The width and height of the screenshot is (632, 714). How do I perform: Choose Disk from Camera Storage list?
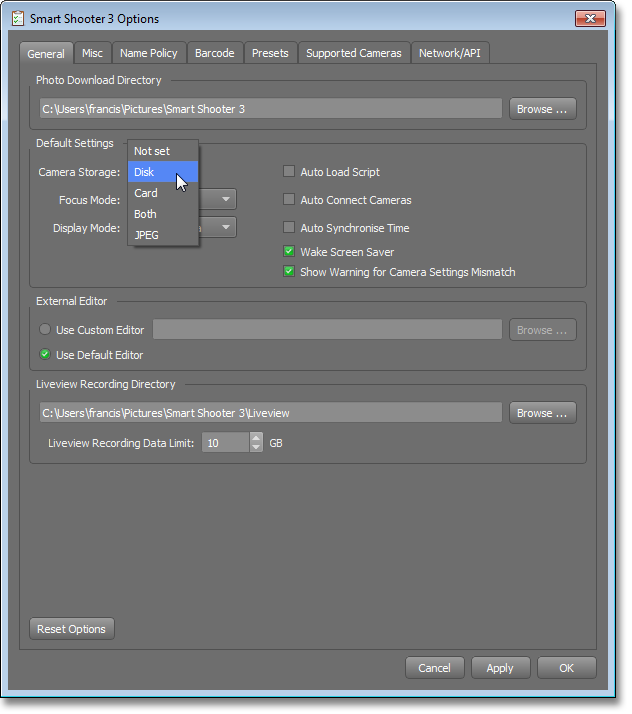coord(145,172)
